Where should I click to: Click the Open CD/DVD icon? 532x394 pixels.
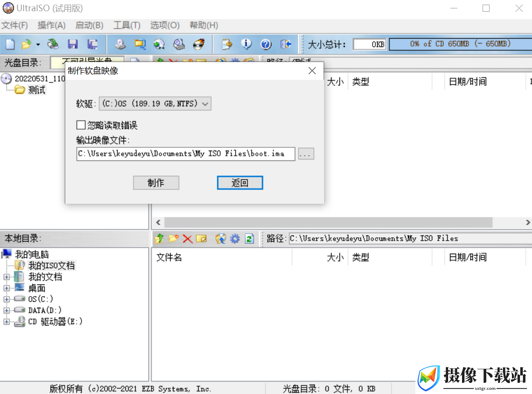click(x=53, y=44)
